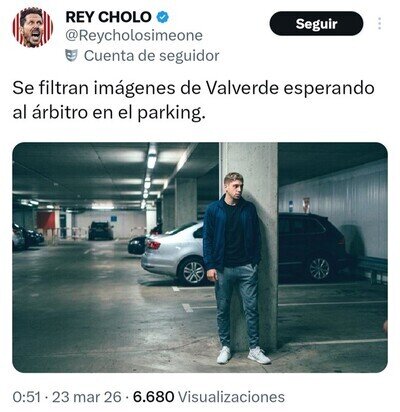Image resolution: width=400 pixels, height=412 pixels.
Task: Click the tweet text starting Se filtran imágenes
Action: point(193,101)
